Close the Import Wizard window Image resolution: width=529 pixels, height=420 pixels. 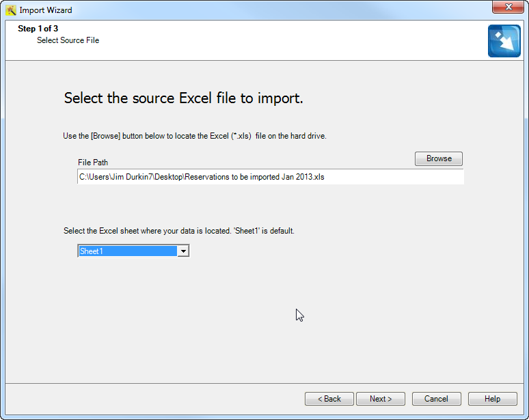[508, 7]
